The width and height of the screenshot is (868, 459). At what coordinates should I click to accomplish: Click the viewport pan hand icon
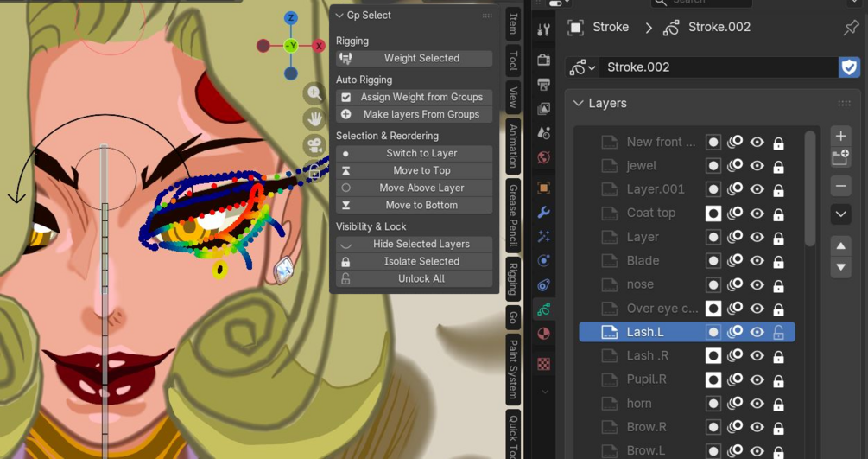coord(314,118)
